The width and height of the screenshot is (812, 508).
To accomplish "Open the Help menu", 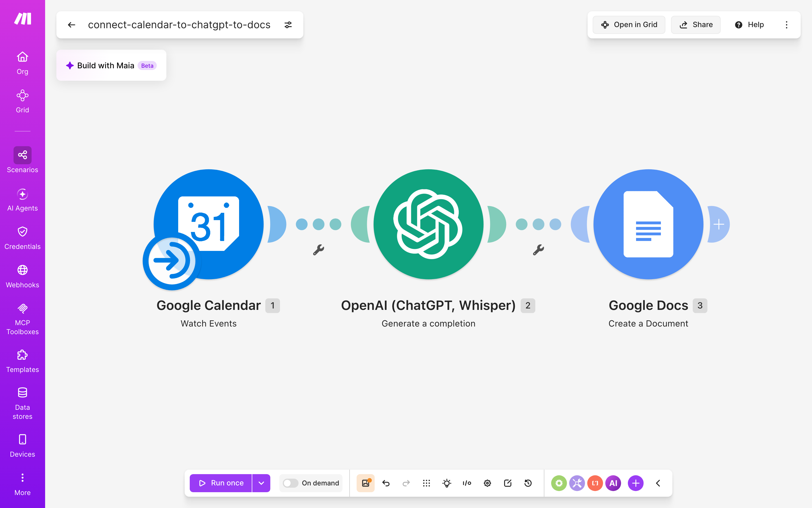I will pos(749,25).
